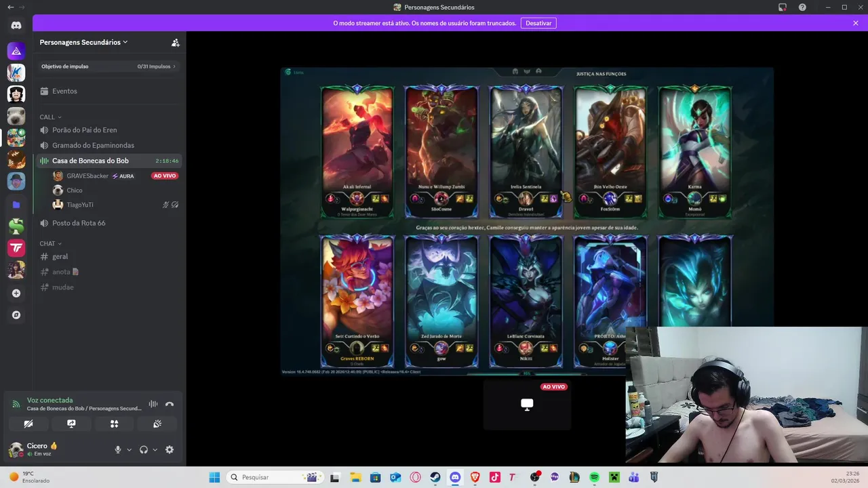The width and height of the screenshot is (868, 488).
Task: Open the activities launcher button
Action: coord(114,424)
